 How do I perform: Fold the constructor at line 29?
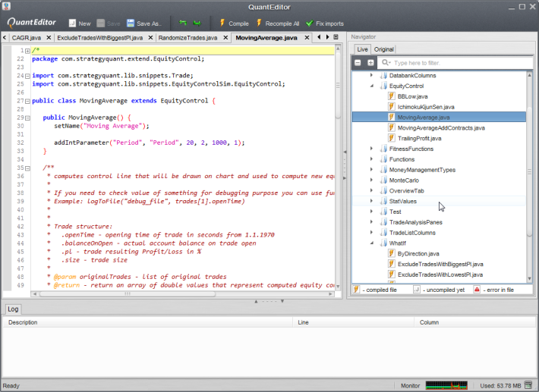pyautogui.click(x=27, y=118)
